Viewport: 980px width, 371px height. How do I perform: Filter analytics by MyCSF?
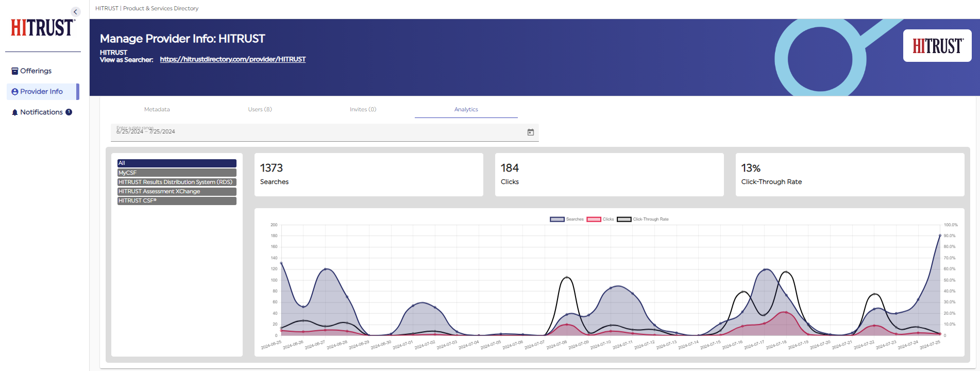point(177,173)
